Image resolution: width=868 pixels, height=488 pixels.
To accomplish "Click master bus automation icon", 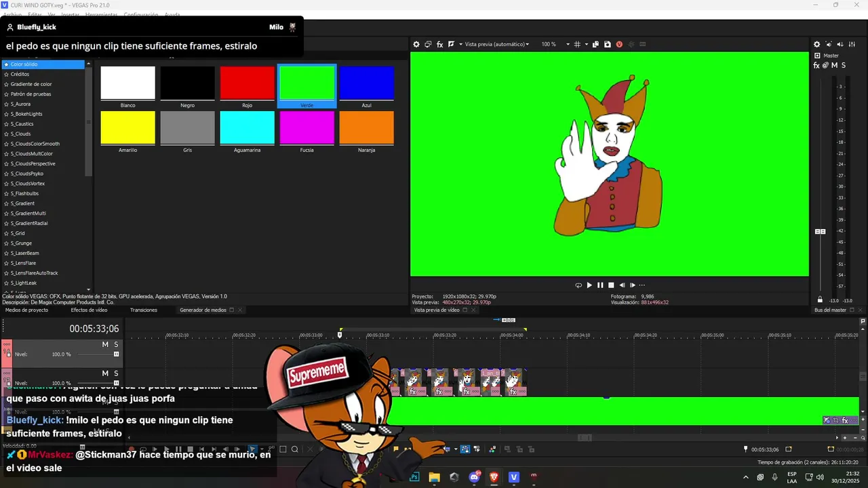I will coord(825,65).
